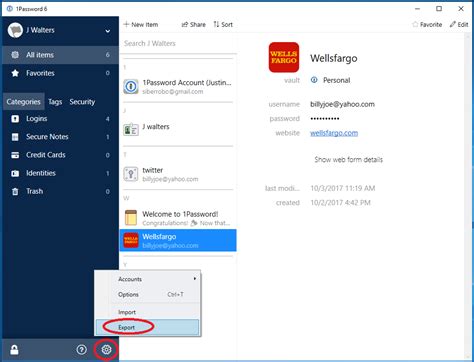Choose Options from the settings menu
This screenshot has width=474, height=362.
147,294
